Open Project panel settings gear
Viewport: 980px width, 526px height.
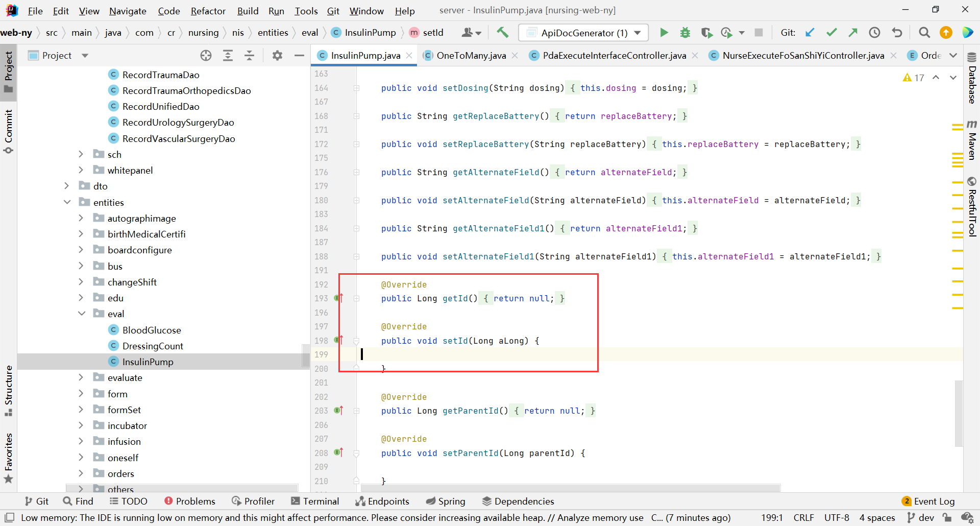(277, 56)
